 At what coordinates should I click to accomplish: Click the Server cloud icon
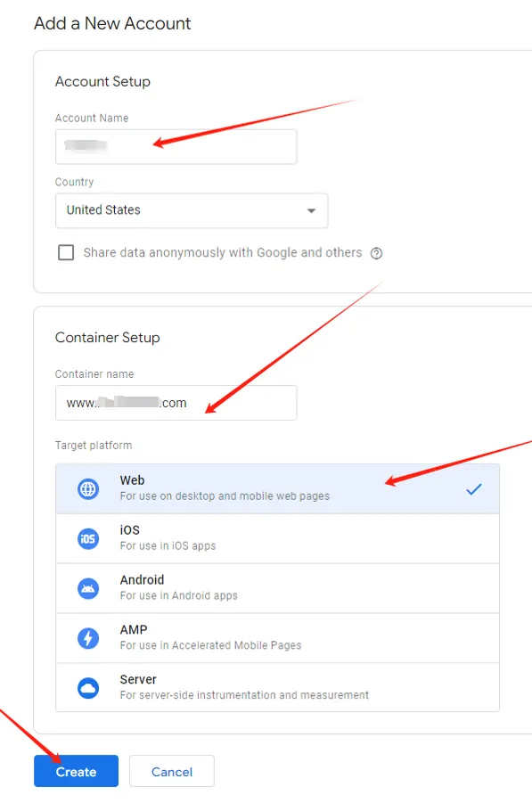click(88, 688)
